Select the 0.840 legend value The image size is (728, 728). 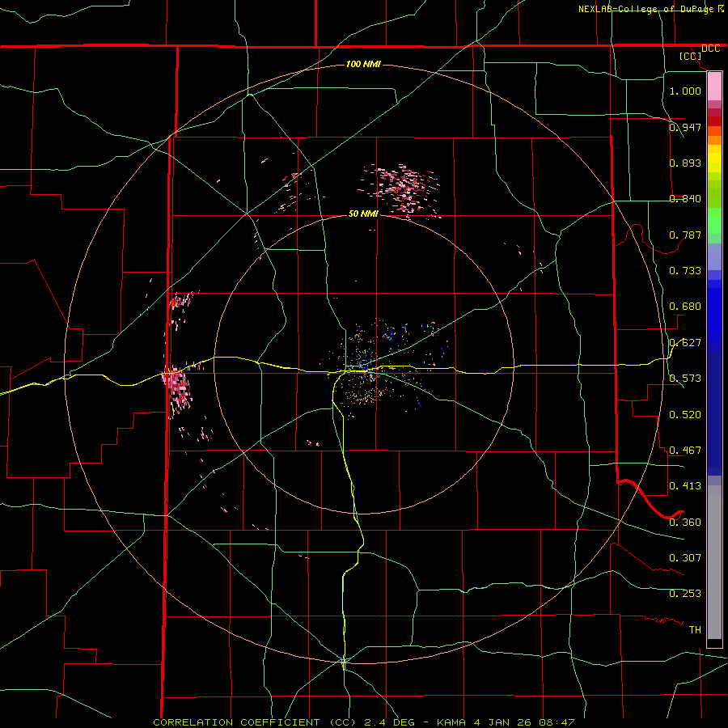pyautogui.click(x=685, y=199)
